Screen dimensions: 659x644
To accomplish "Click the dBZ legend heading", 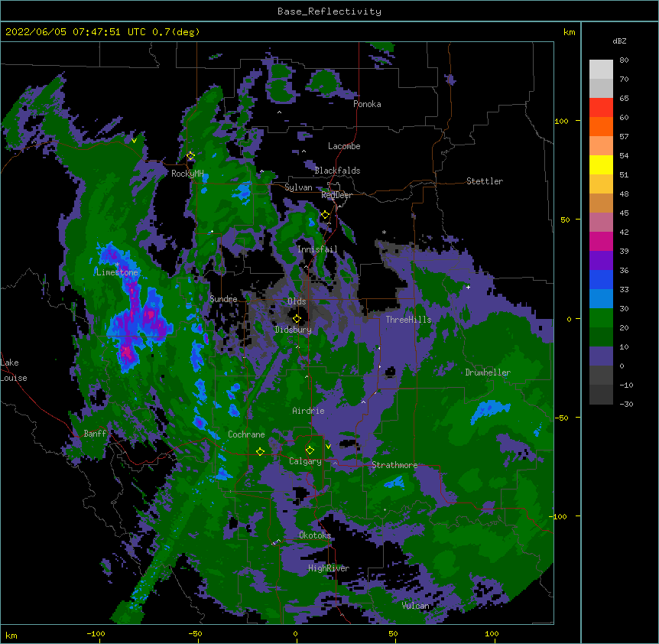I will pos(619,41).
